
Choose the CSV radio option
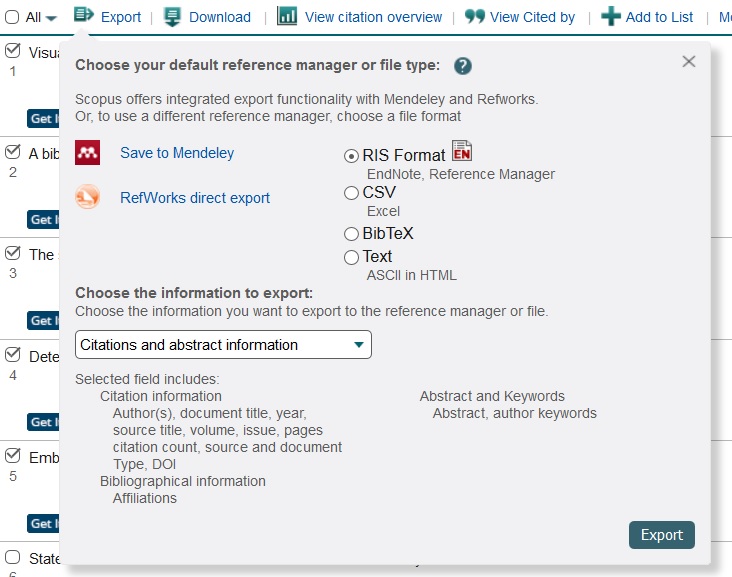351,193
